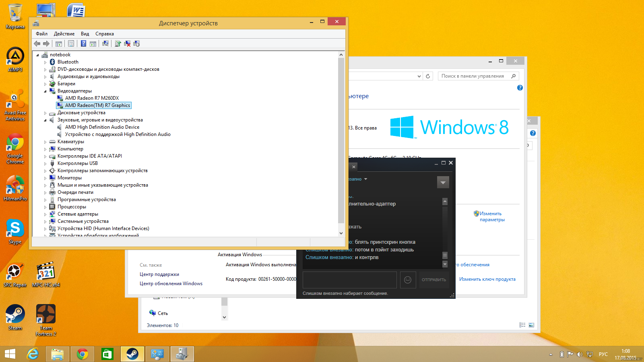
Task: Select AMD Radeon(TM) R7 Graphics device
Action: (x=97, y=105)
